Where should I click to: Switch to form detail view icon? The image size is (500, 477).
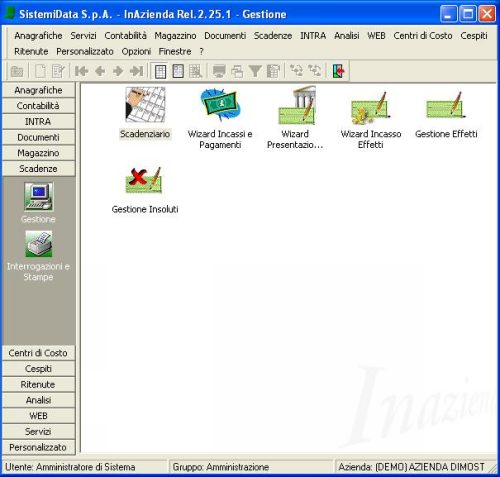(178, 71)
